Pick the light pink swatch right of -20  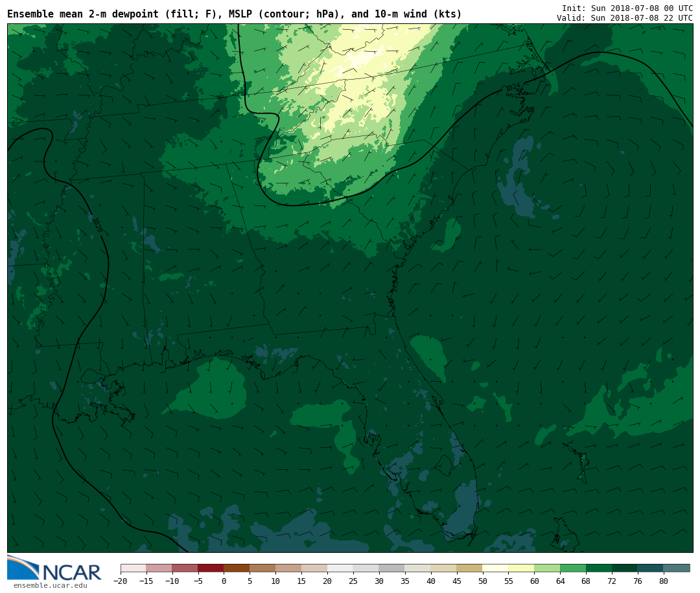pyautogui.click(x=133, y=568)
